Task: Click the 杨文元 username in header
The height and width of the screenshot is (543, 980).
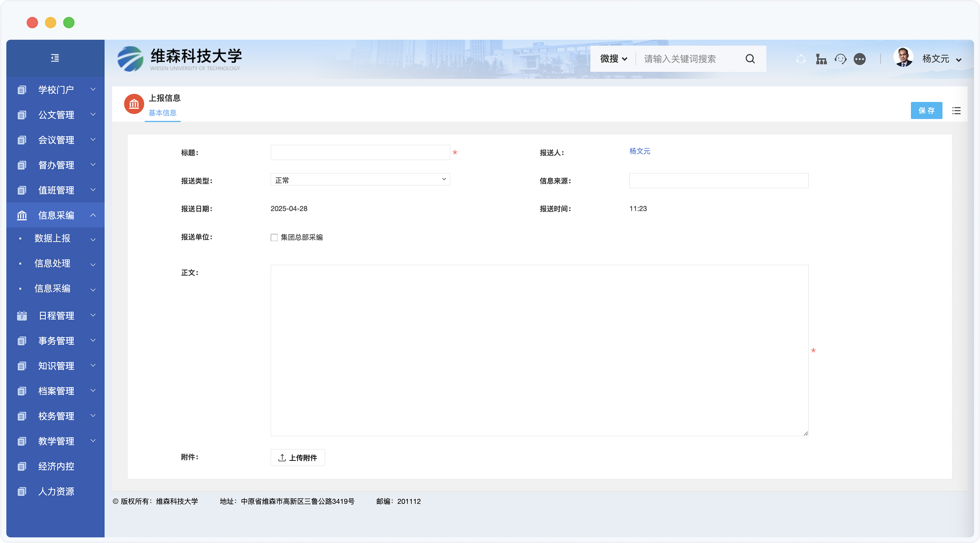Action: point(935,59)
